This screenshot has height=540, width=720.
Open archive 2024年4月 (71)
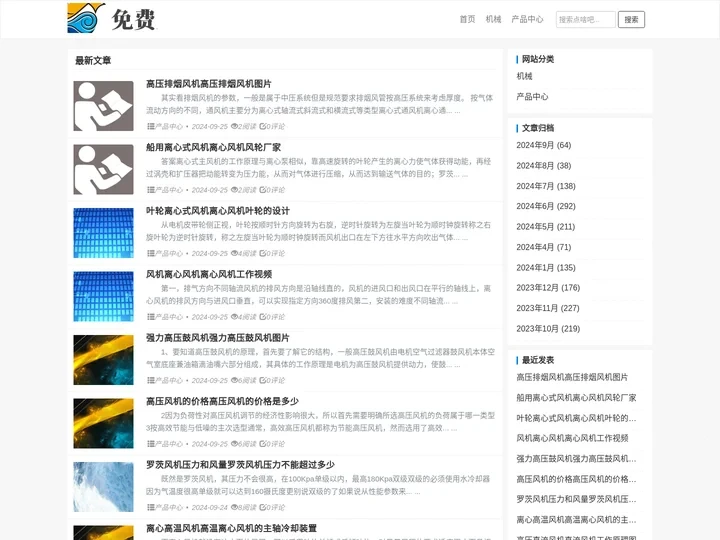point(544,247)
